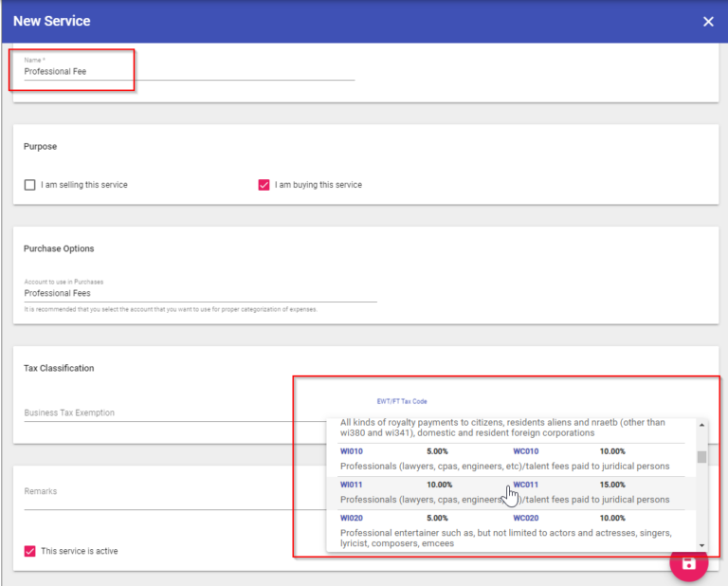728x586 pixels.
Task: Toggle 'This service is active' checkbox
Action: [x=30, y=551]
